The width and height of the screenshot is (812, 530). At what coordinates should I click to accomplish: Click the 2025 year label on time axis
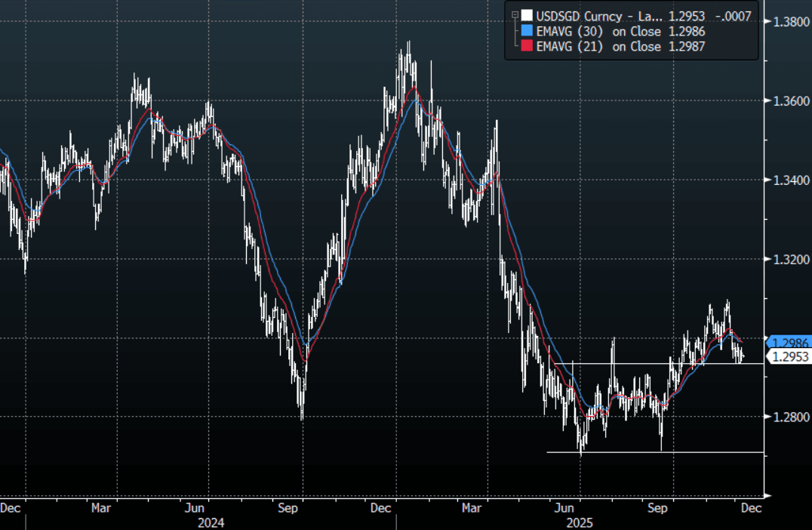tap(580, 522)
